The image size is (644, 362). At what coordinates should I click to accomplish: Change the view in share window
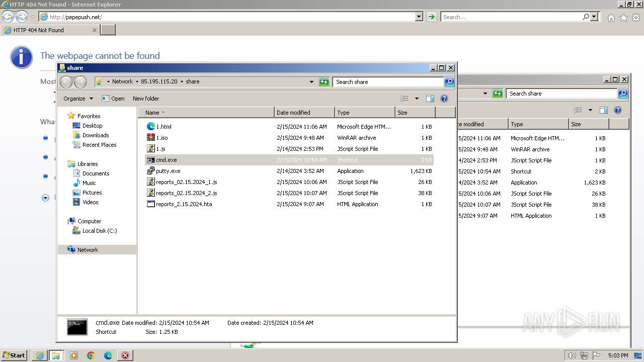pos(405,99)
